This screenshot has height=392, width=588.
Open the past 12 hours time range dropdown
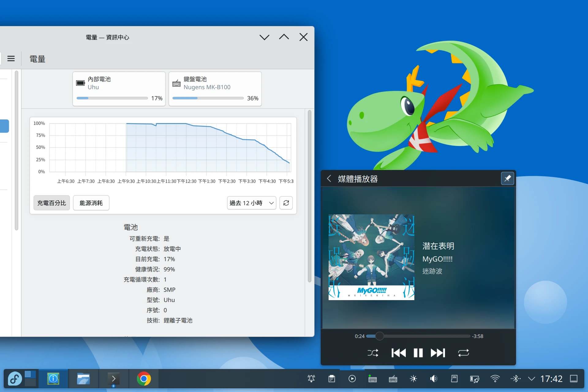click(251, 203)
